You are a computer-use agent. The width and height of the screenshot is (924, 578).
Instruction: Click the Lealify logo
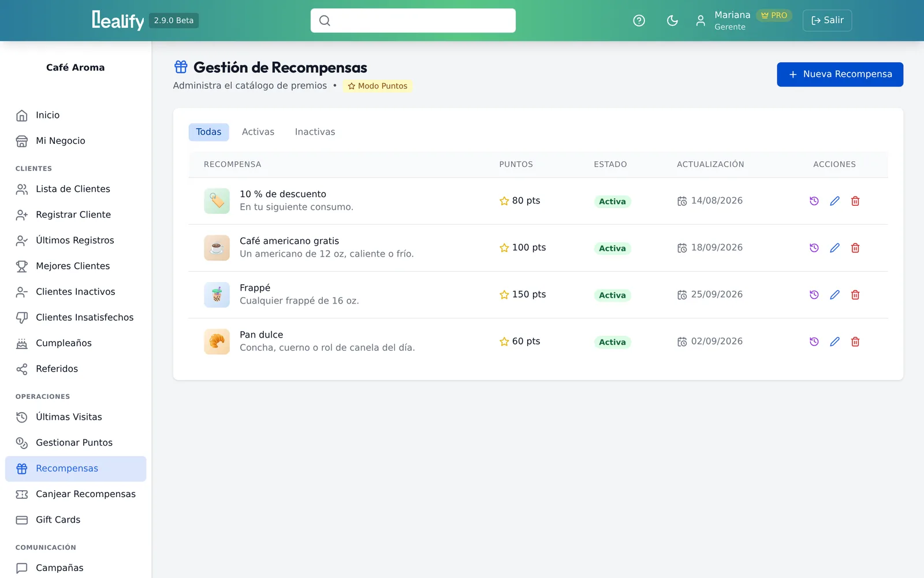(118, 20)
